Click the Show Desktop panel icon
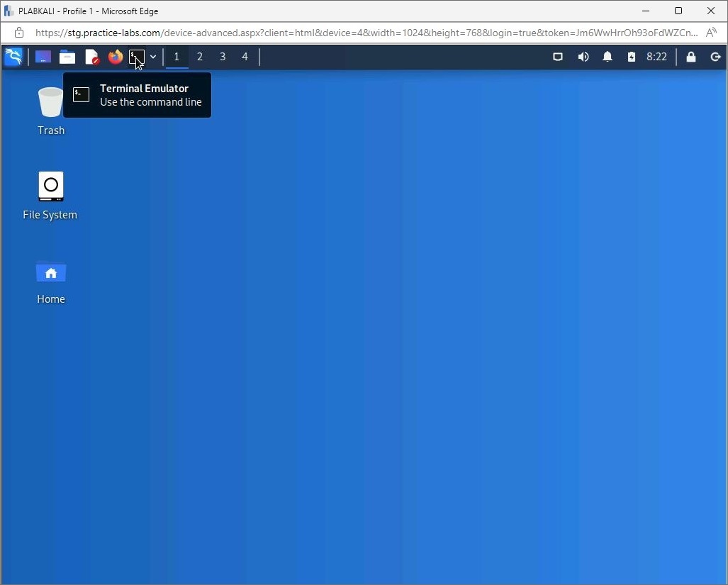The height and width of the screenshot is (585, 728). pos(43,57)
